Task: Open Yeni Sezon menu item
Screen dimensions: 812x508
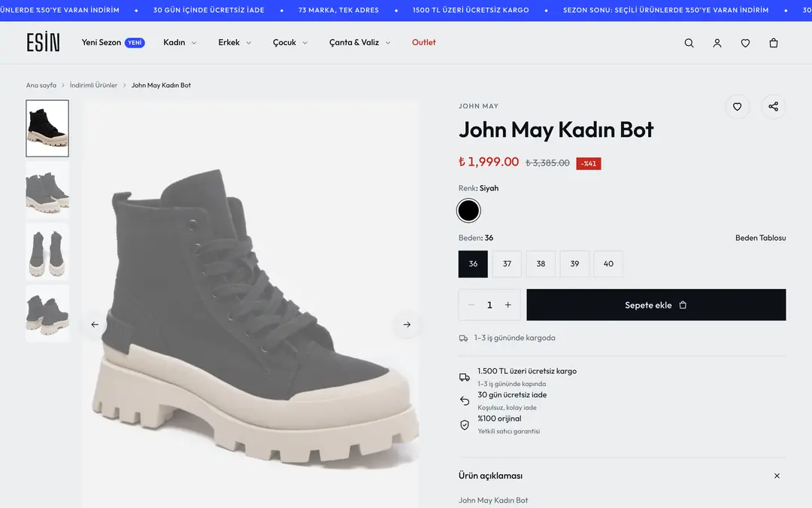Action: coord(113,42)
